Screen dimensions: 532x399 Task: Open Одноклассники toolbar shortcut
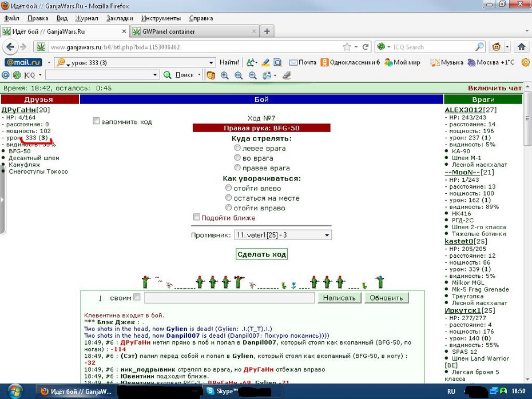350,62
